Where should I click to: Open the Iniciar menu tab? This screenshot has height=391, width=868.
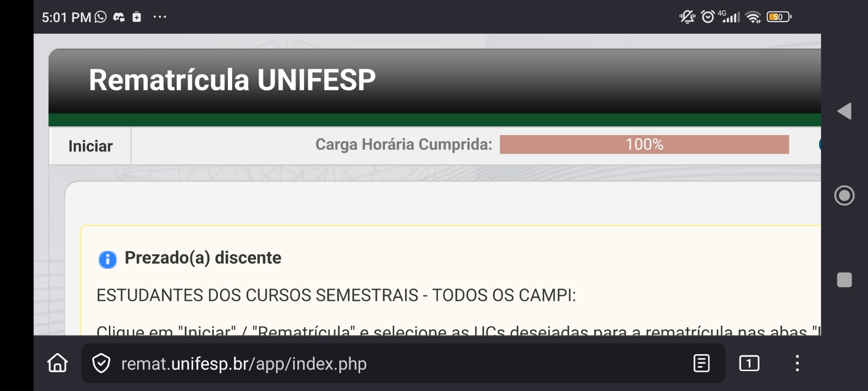tap(90, 146)
